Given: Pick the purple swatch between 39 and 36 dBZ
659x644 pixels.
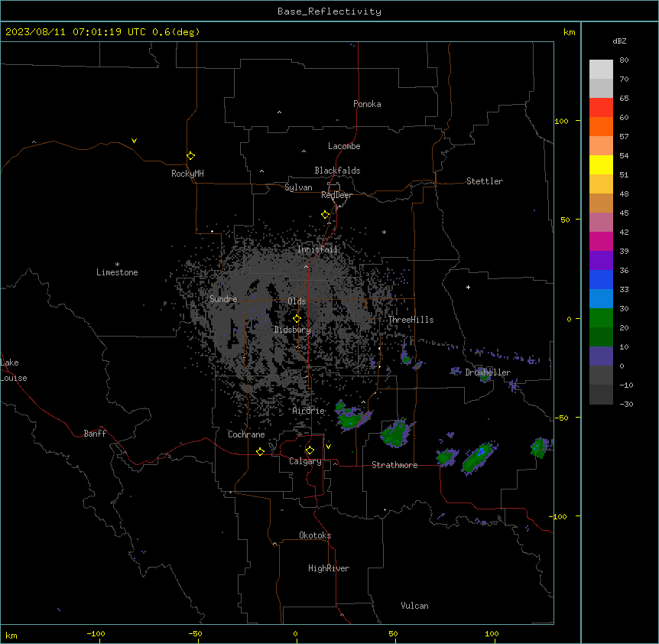Looking at the screenshot, I should point(601,260).
